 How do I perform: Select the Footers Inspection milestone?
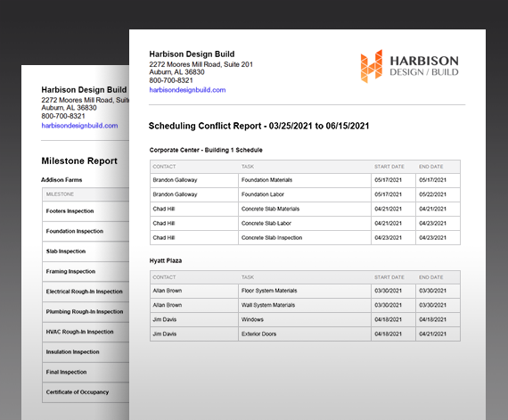coord(70,211)
